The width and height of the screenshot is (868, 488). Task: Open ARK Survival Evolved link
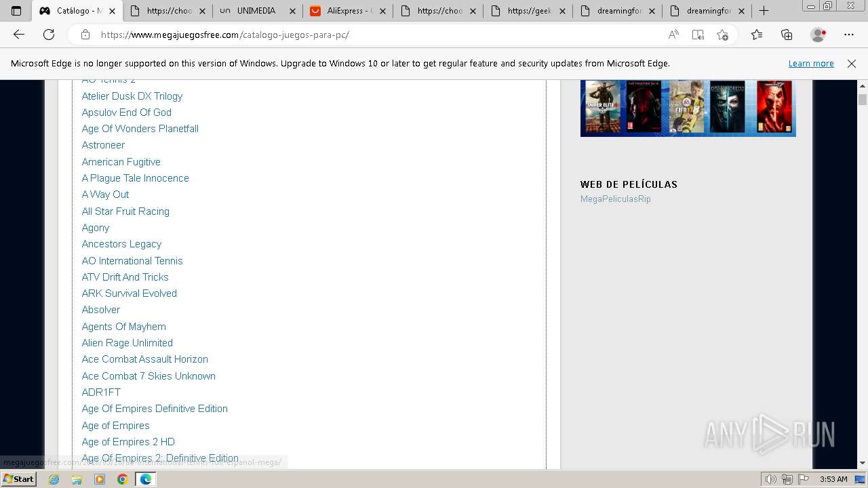[x=130, y=293]
